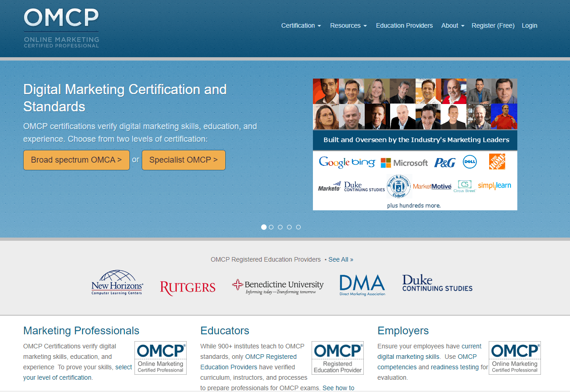Go to the Education Providers page

404,25
